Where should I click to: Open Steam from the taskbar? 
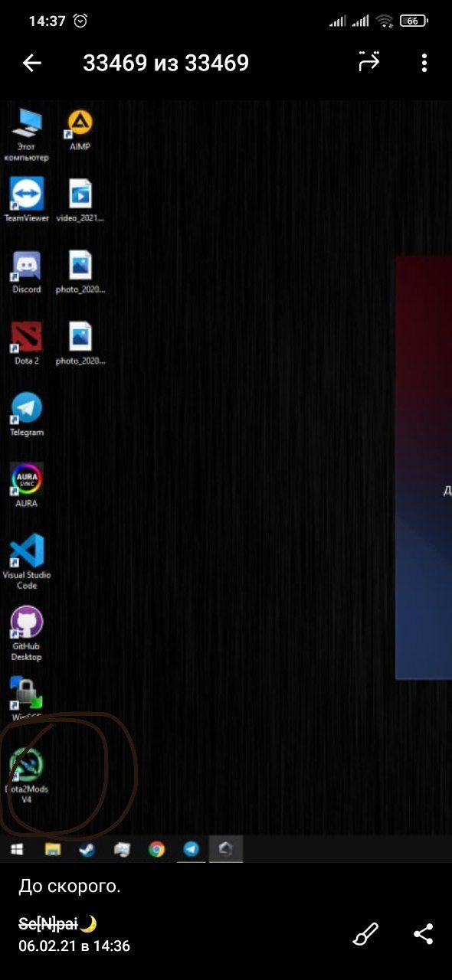(87, 849)
